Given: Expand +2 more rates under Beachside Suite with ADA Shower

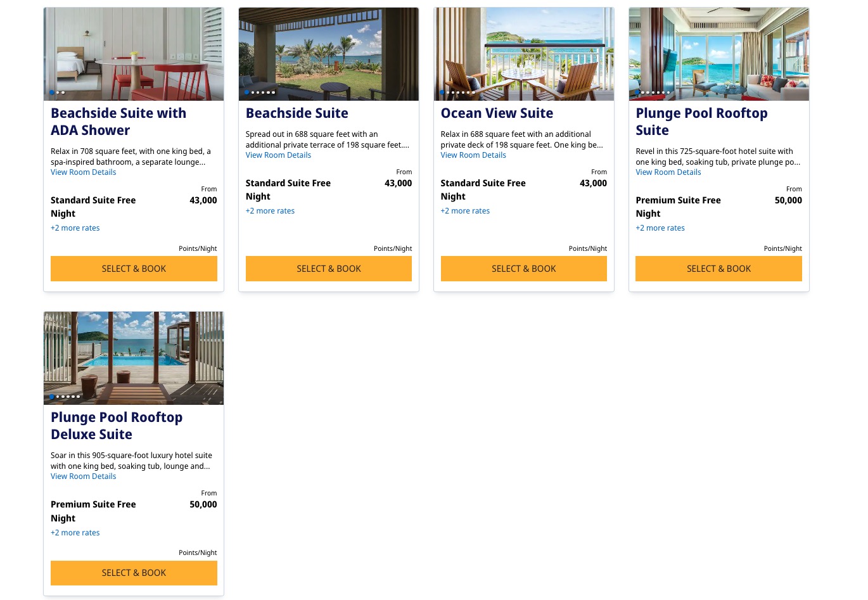Looking at the screenshot, I should [x=75, y=227].
